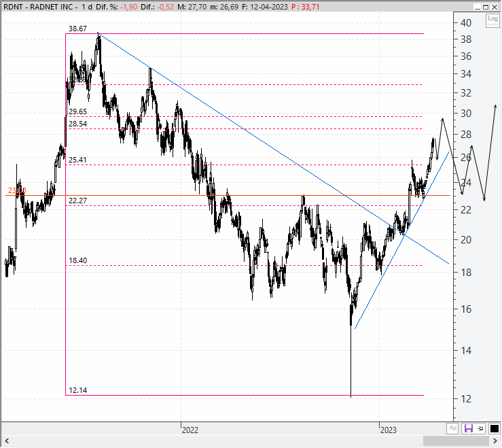Click the 38.67 level label
The height and width of the screenshot is (448, 502).
coord(77,29)
